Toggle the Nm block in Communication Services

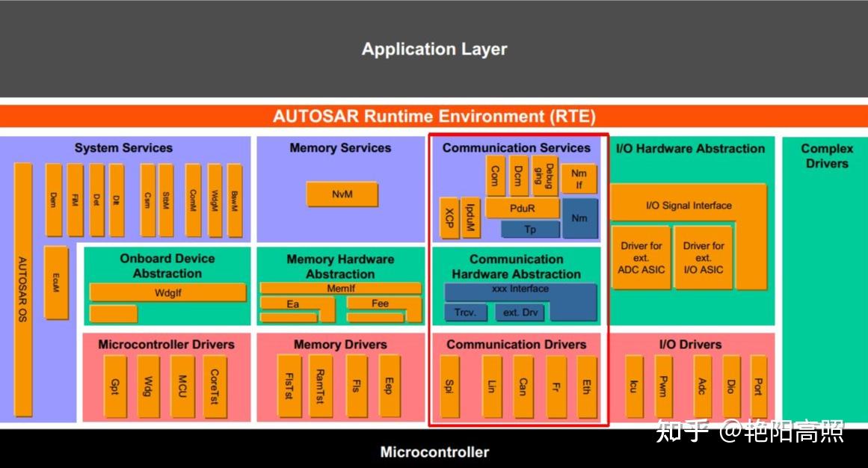click(580, 218)
